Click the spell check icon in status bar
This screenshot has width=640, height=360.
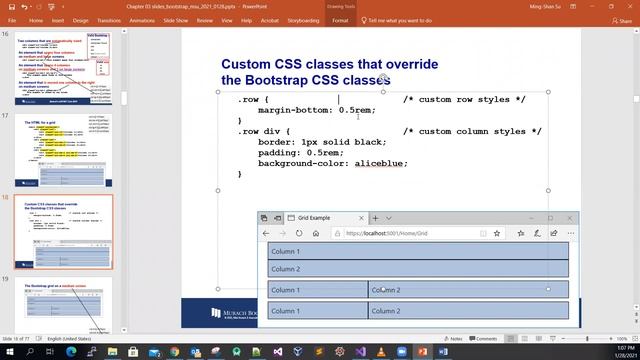tap(39, 339)
